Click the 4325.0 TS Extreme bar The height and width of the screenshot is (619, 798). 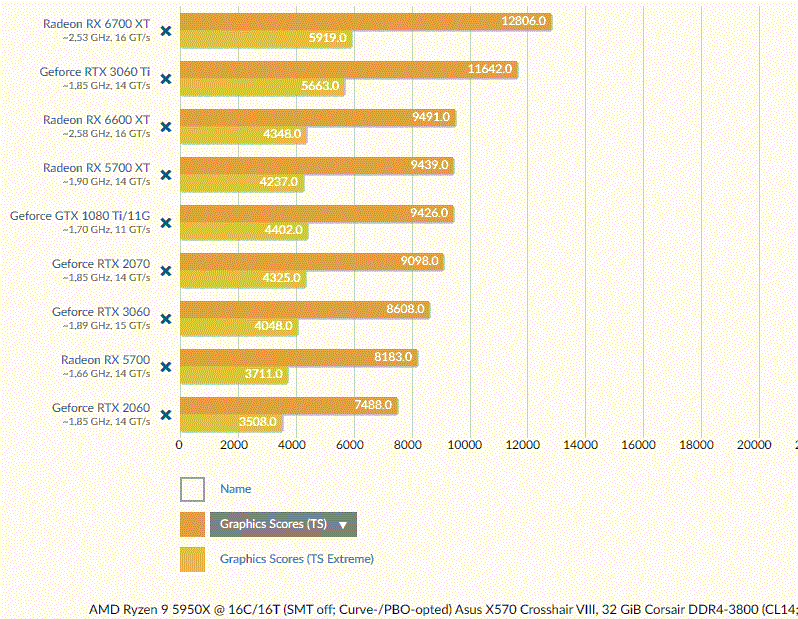(243, 278)
